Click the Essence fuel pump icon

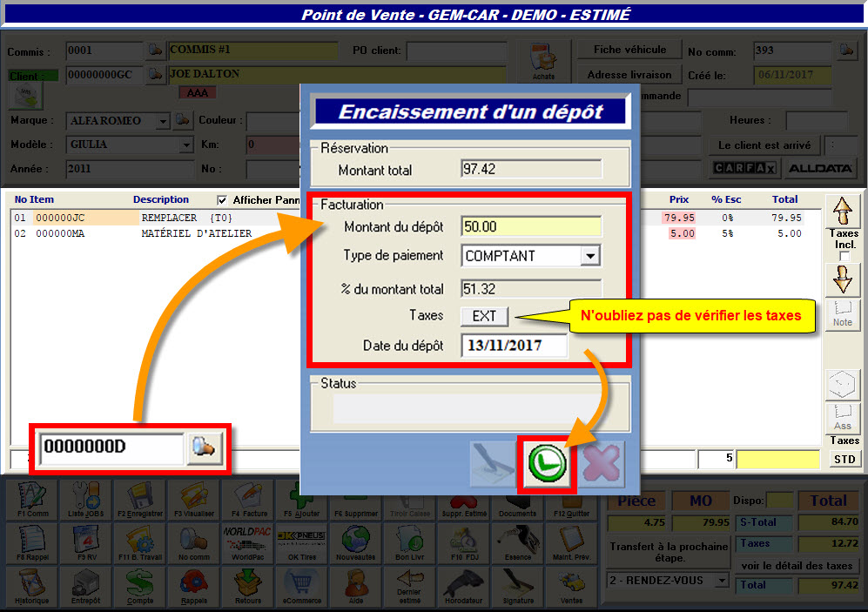(x=518, y=543)
